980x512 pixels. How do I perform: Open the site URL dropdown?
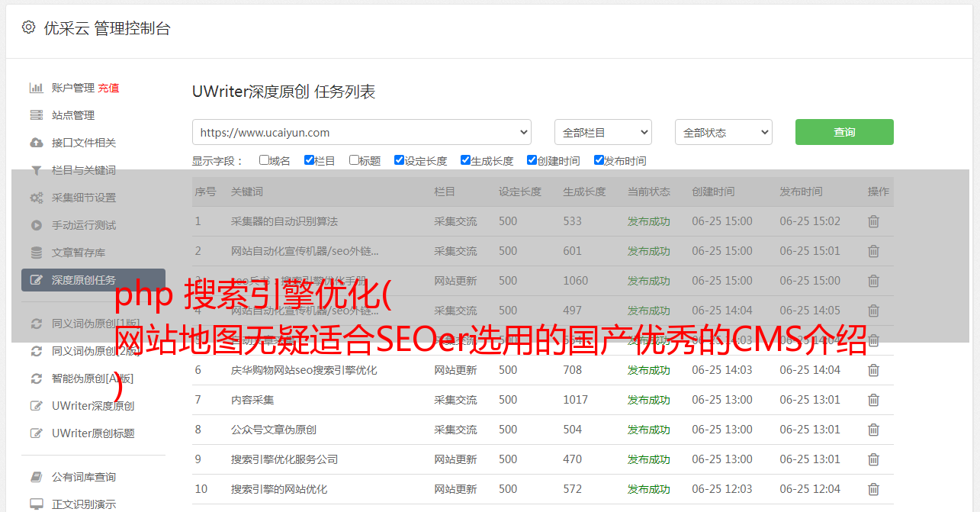[361, 132]
